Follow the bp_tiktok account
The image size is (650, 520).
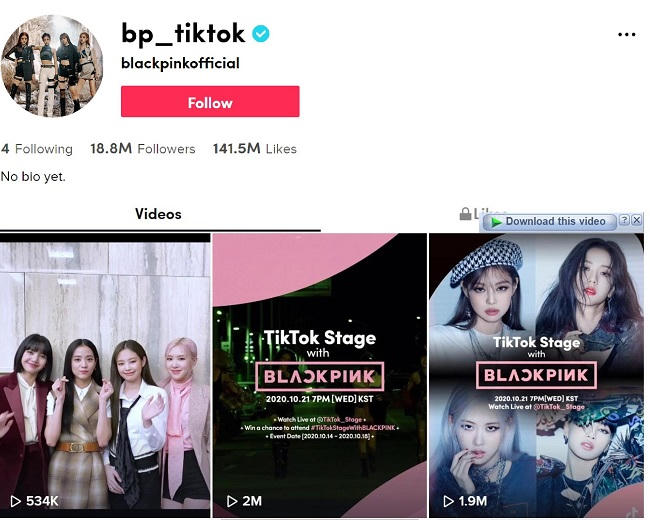pyautogui.click(x=210, y=102)
